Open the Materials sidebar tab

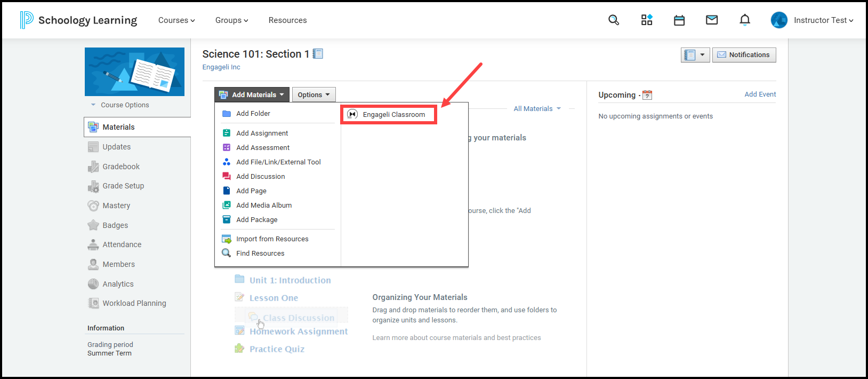point(138,127)
